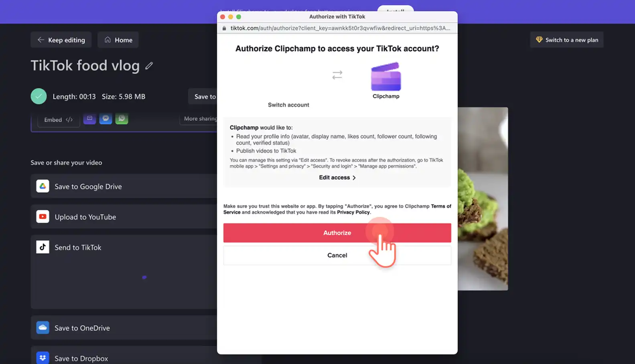Click the YouTube icon
This screenshot has width=635, height=364.
(43, 216)
